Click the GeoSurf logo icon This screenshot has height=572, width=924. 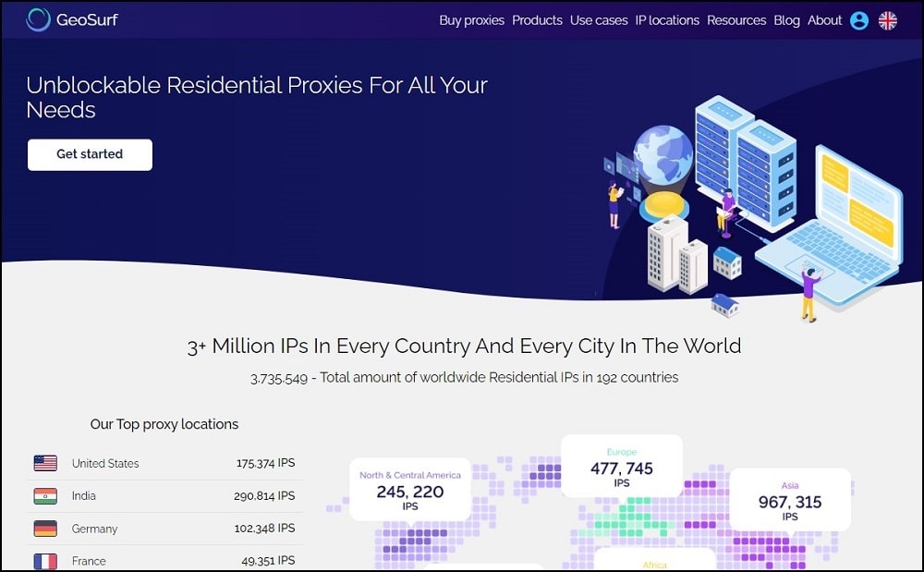coord(38,20)
